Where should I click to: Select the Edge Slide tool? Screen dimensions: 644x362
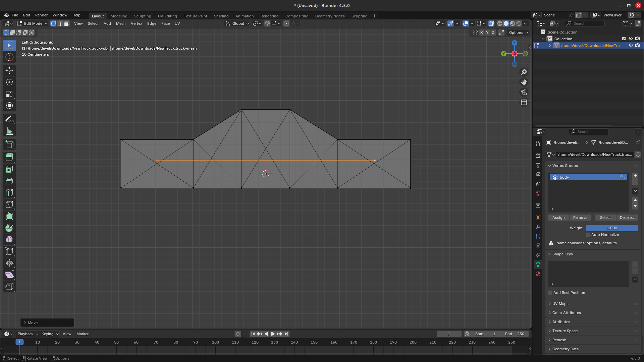(9, 251)
